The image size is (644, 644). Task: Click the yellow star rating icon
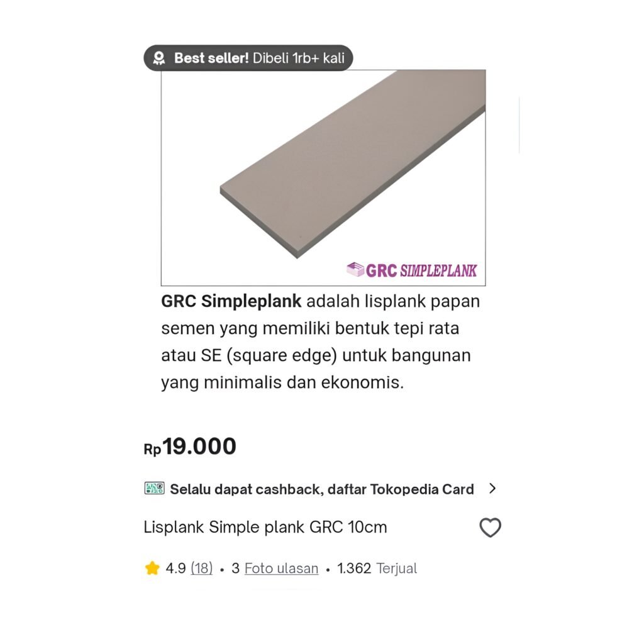[152, 568]
